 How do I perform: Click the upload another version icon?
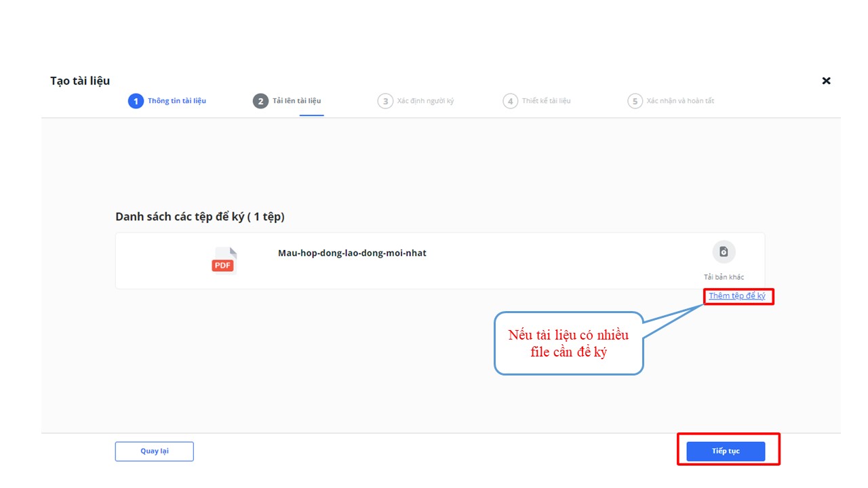point(724,252)
